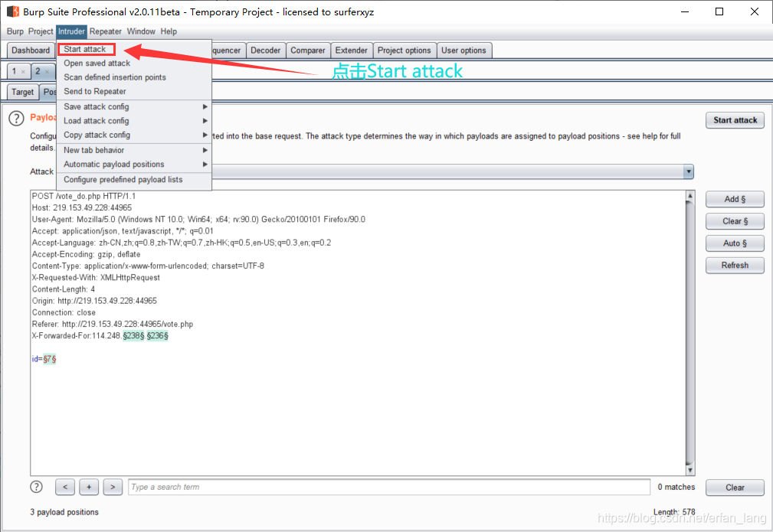This screenshot has height=532, width=773.
Task: Click the Clear § button
Action: pos(735,221)
